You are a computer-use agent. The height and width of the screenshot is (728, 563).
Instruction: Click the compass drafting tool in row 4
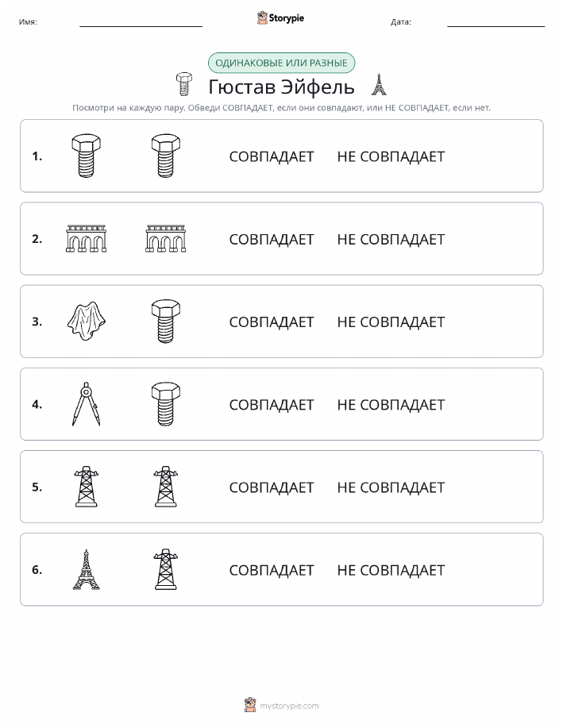pos(87,404)
